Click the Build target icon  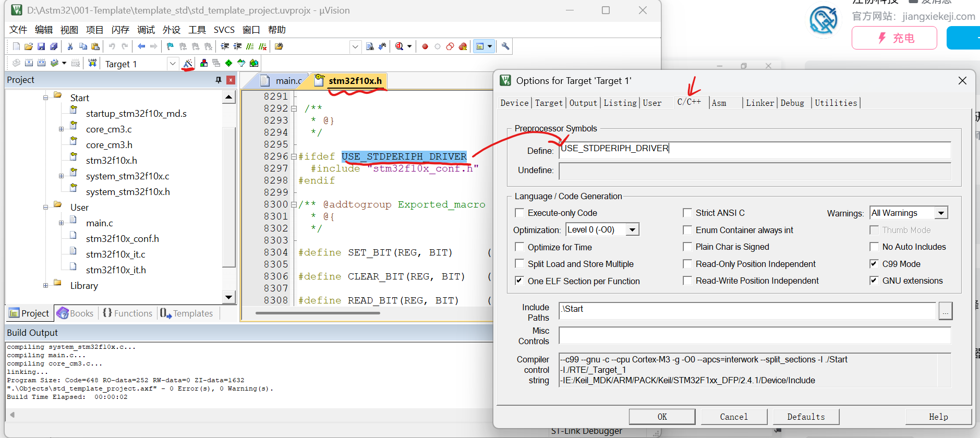point(29,63)
